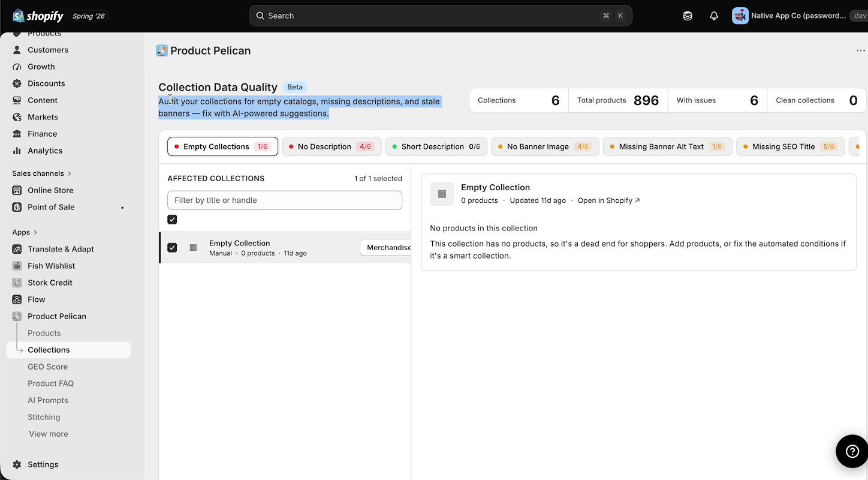Viewport: 868px width, 480px height.
Task: Uncheck the Empty Collection row checkbox
Action: coord(172,247)
